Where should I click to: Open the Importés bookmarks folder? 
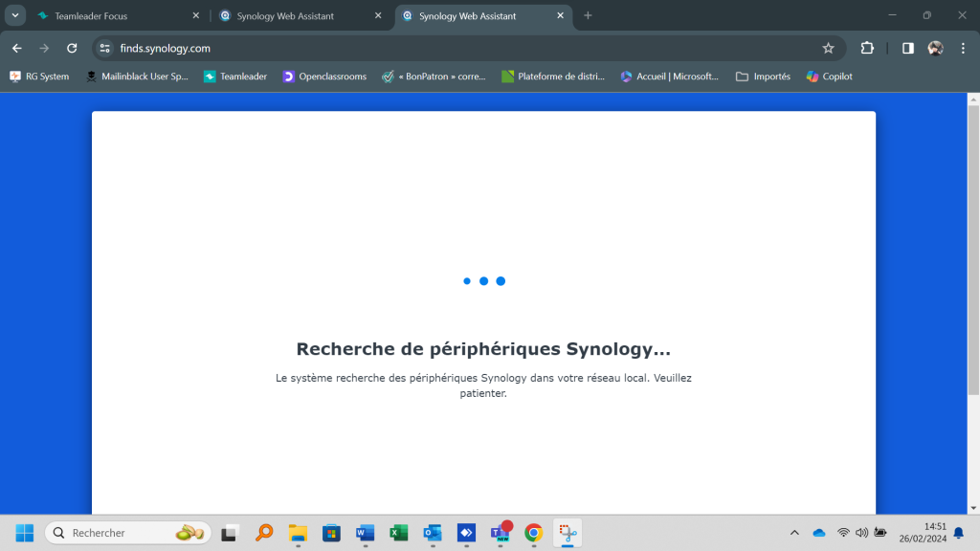[763, 77]
